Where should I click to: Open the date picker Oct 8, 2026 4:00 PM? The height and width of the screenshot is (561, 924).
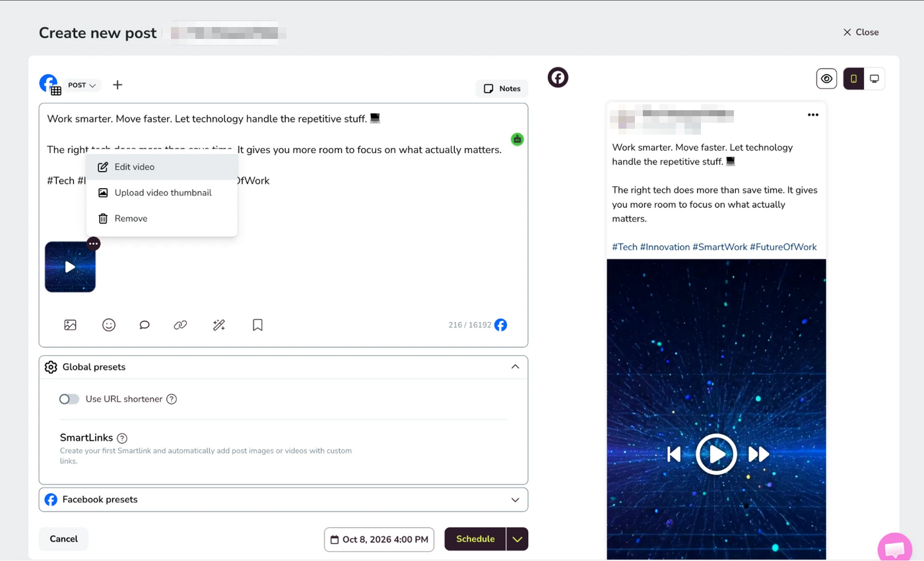pyautogui.click(x=379, y=539)
